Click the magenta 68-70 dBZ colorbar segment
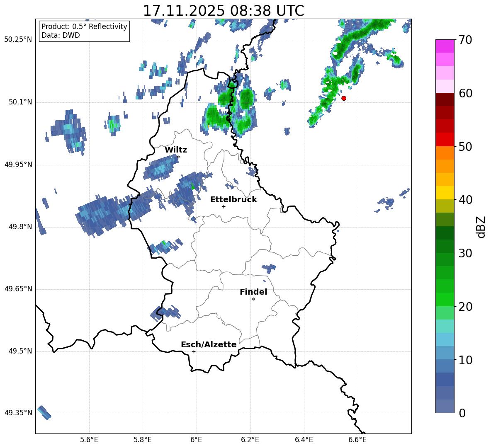The width and height of the screenshot is (491, 448). [x=445, y=46]
